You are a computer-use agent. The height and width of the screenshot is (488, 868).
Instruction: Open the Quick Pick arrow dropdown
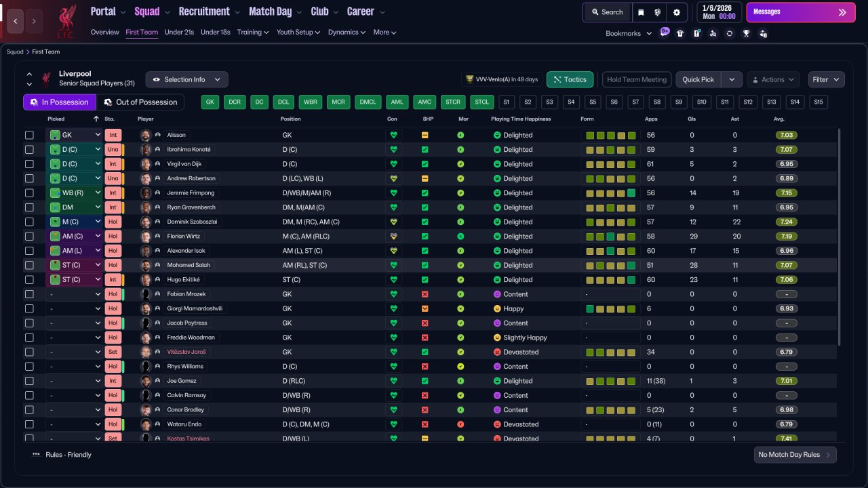[x=731, y=79]
